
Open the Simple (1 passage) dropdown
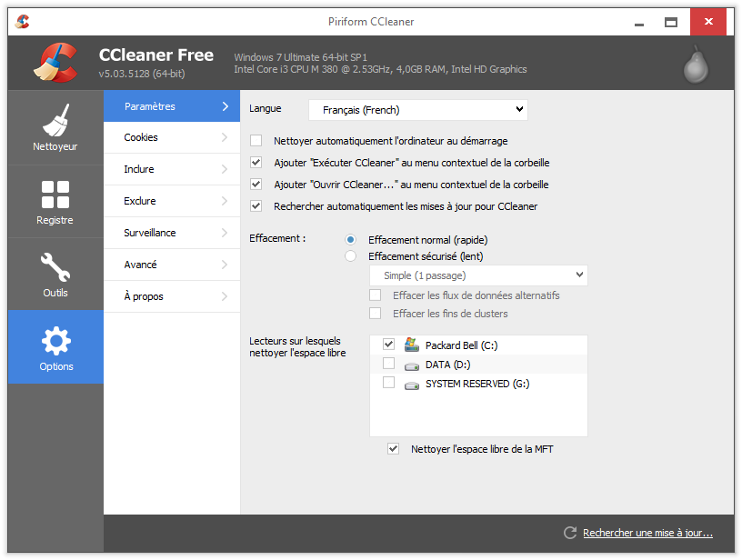point(478,275)
